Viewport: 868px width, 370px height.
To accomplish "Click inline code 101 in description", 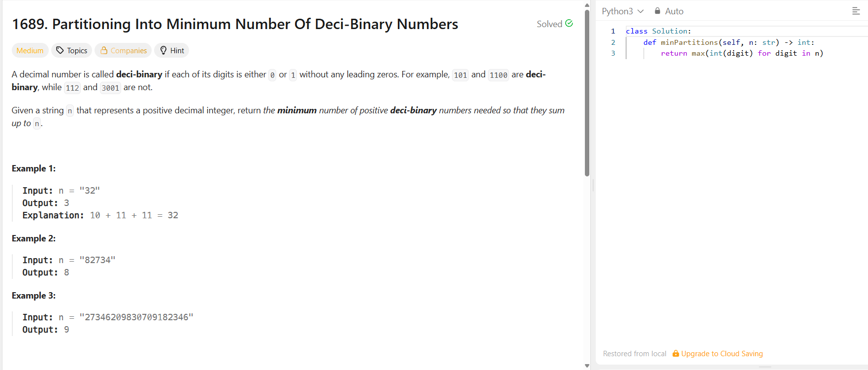I will 460,75.
